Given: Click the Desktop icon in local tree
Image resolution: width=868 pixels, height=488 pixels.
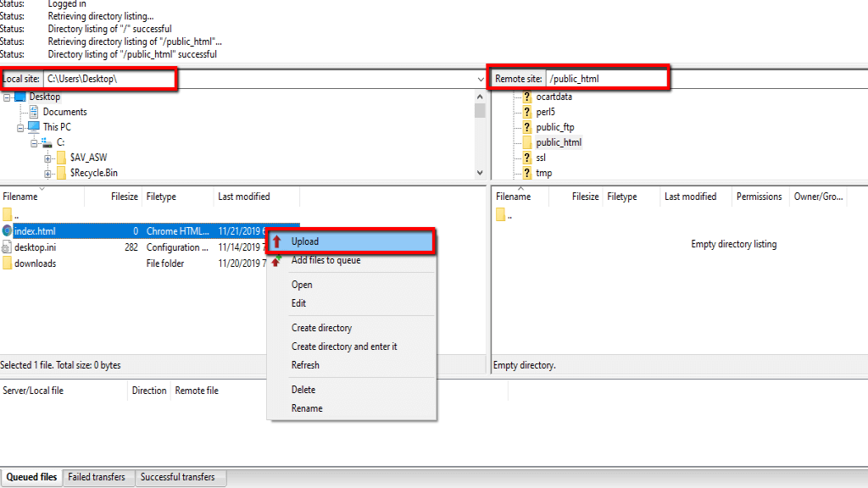Looking at the screenshot, I should [20, 97].
